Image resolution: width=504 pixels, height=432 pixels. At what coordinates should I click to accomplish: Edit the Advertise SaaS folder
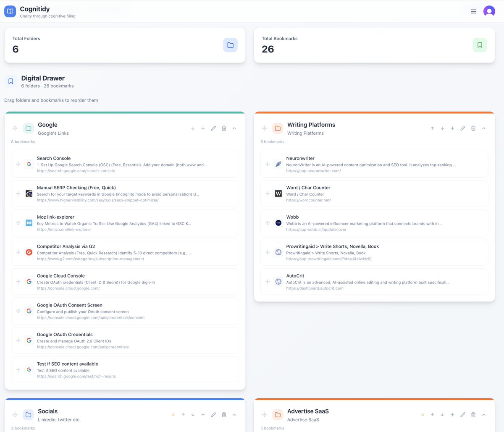tap(463, 415)
